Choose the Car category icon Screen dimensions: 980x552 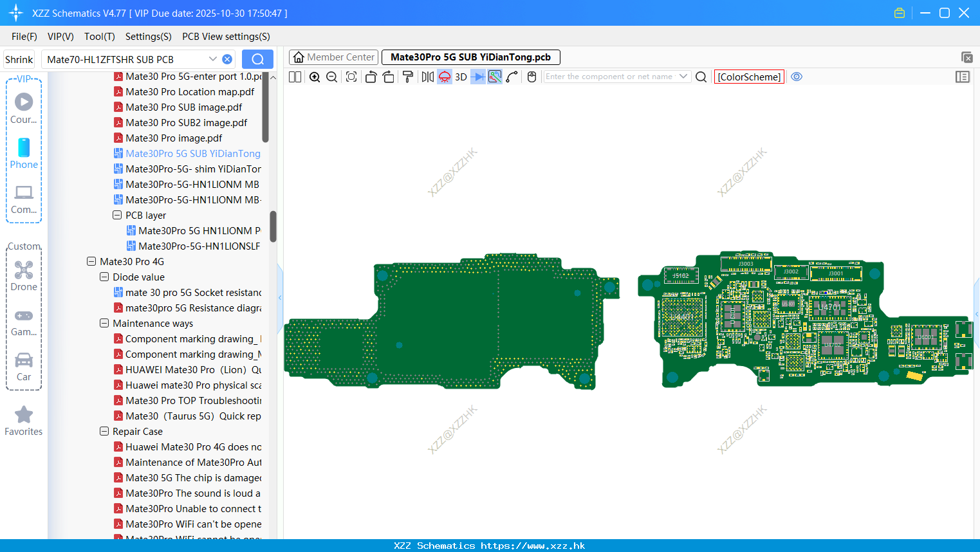(x=24, y=366)
